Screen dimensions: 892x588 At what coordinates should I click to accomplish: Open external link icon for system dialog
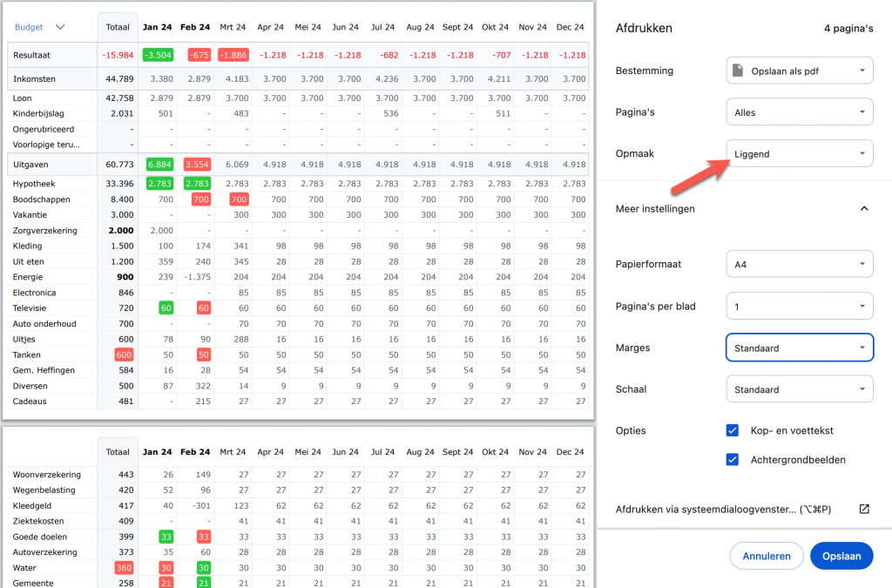864,510
